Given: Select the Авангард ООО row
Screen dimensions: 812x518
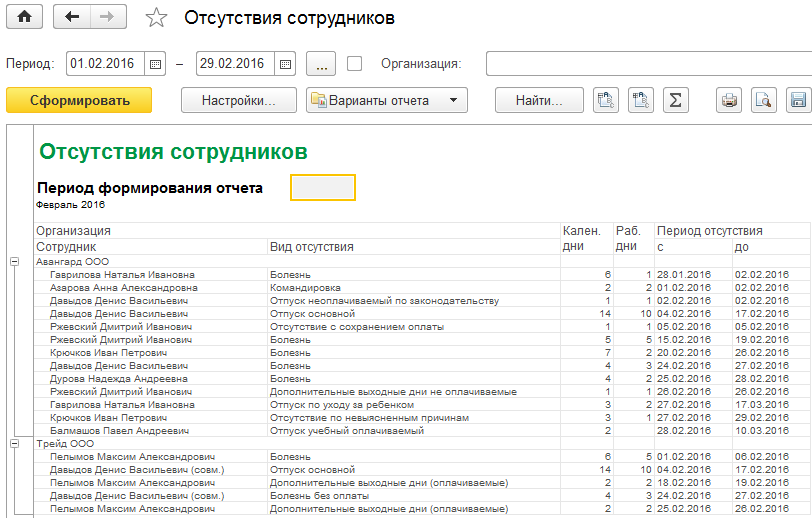Looking at the screenshot, I should [297, 262].
